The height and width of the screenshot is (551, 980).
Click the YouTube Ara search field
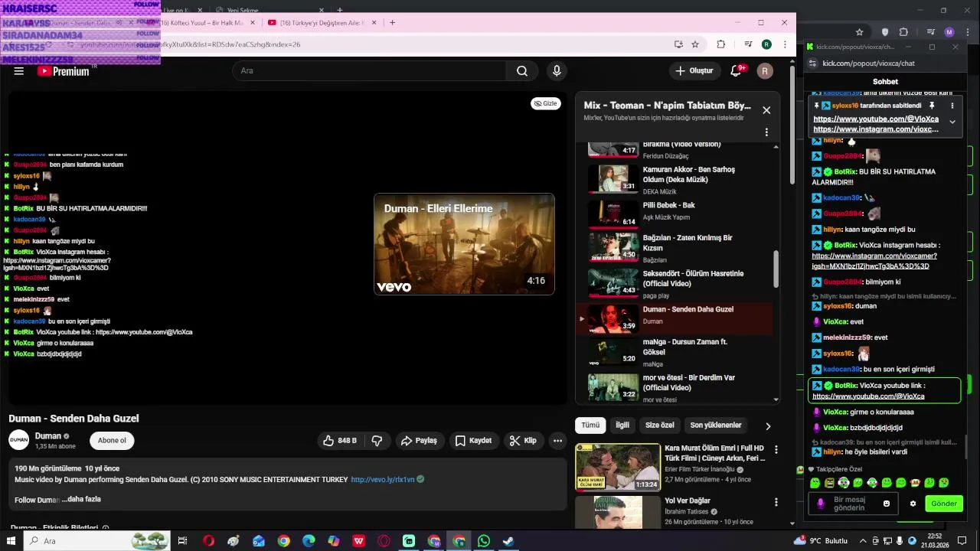pos(369,71)
